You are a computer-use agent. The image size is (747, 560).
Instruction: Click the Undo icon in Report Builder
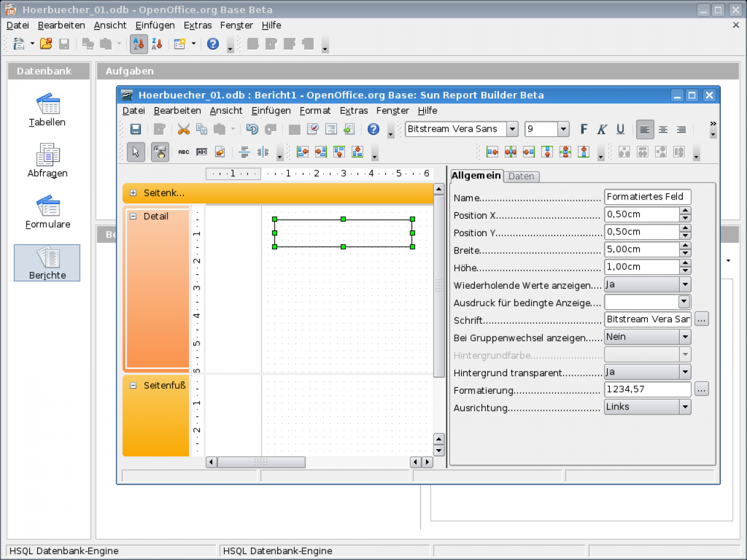(x=252, y=129)
